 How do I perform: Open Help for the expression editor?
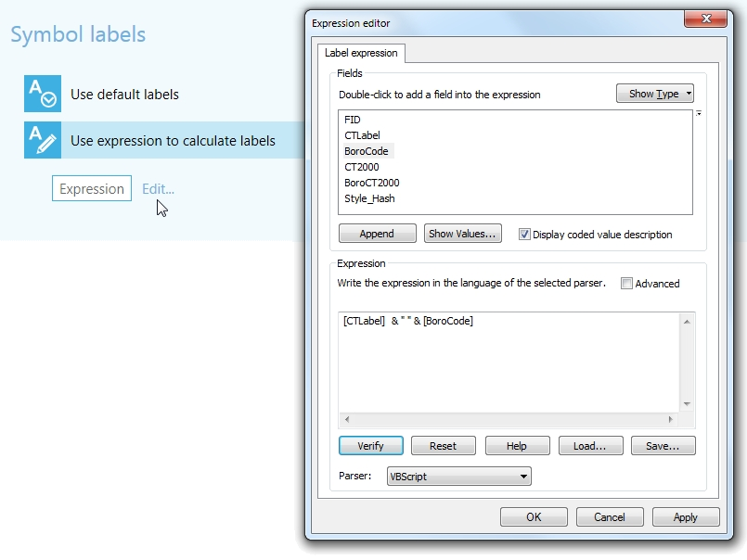[517, 446]
